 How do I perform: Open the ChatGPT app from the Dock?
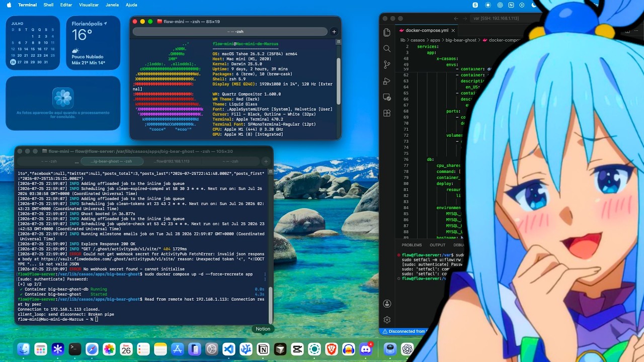(407, 349)
